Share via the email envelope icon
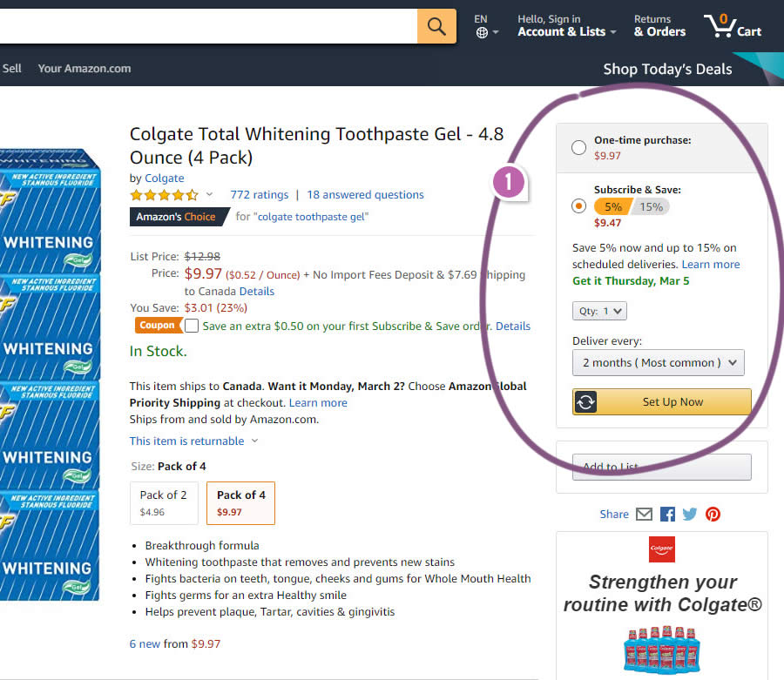The image size is (784, 680). pos(644,515)
